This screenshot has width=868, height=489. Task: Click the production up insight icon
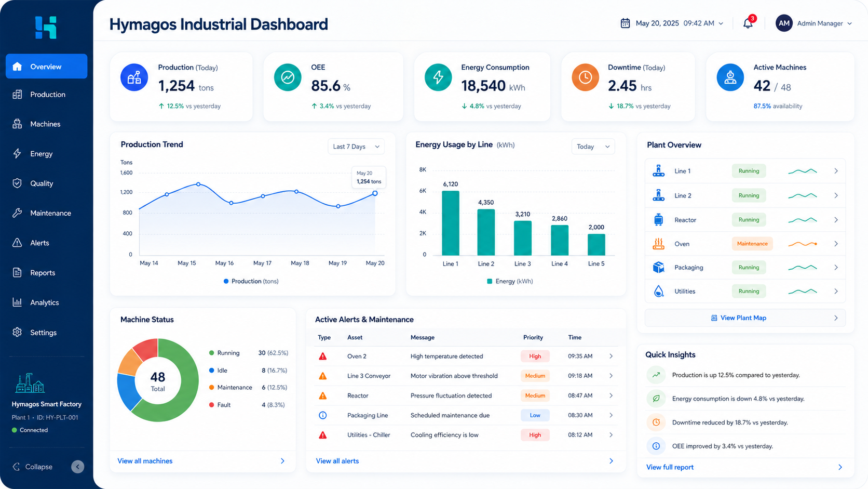pos(656,375)
